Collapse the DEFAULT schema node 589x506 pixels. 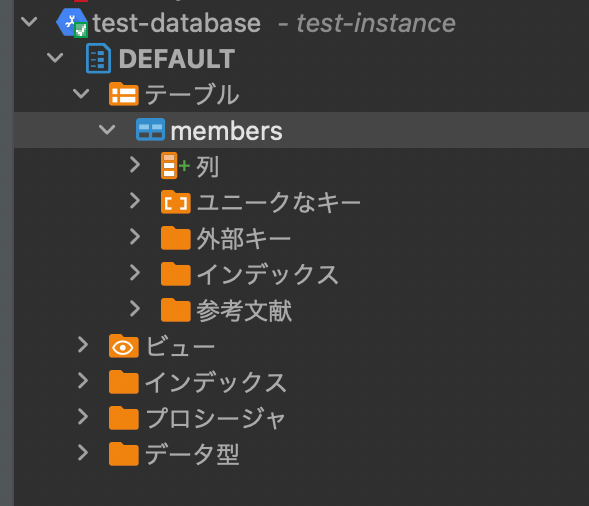click(55, 58)
